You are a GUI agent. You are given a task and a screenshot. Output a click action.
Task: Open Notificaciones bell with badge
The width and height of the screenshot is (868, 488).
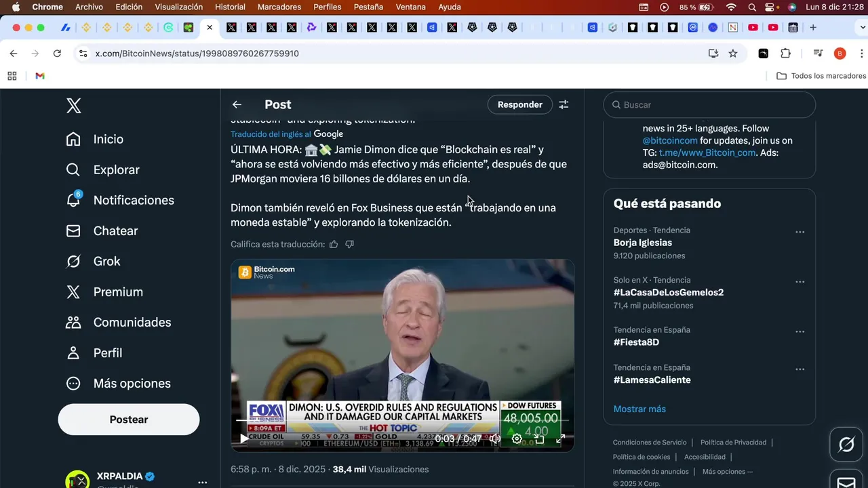[120, 200]
